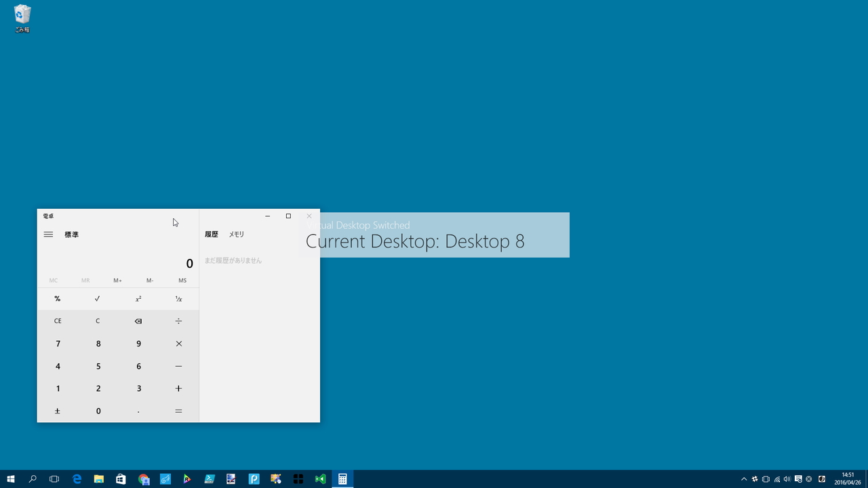This screenshot has width=868, height=488.
Task: Open the Action Center notifications icon
Action: [798, 479]
